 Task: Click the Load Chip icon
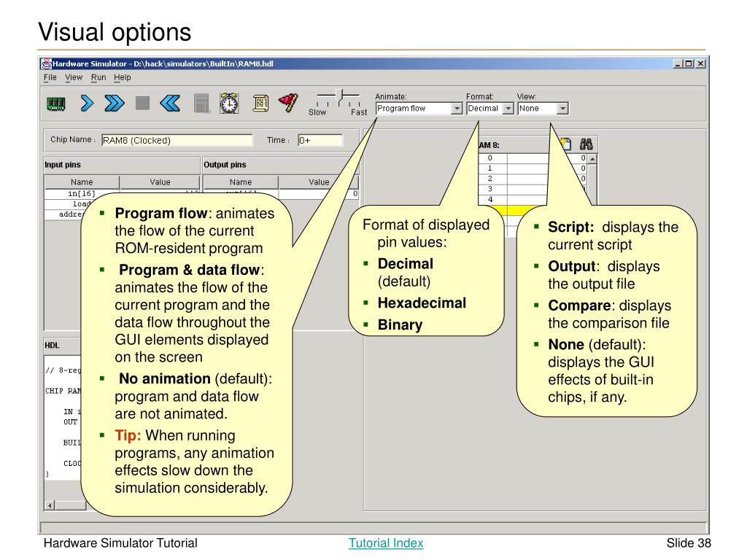[x=55, y=104]
